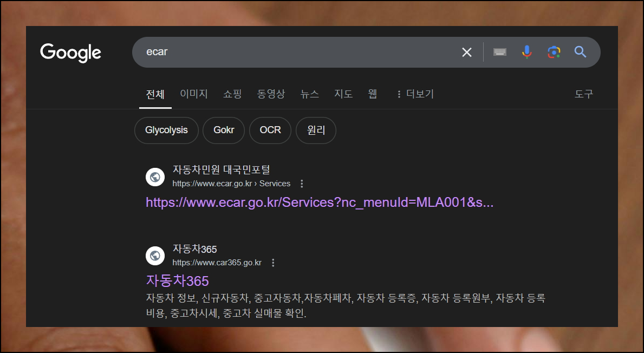
Task: Expand the 더보기 menu
Action: click(x=415, y=94)
